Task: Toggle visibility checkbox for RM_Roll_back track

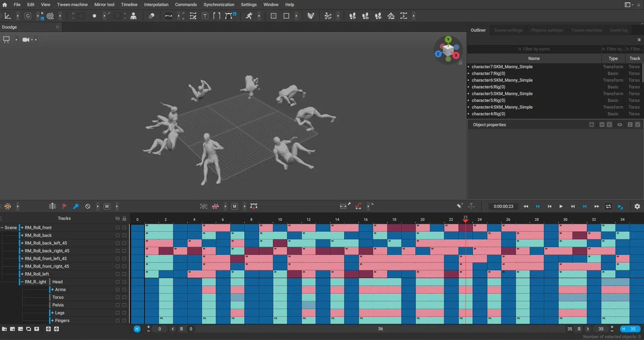Action: tap(118, 235)
